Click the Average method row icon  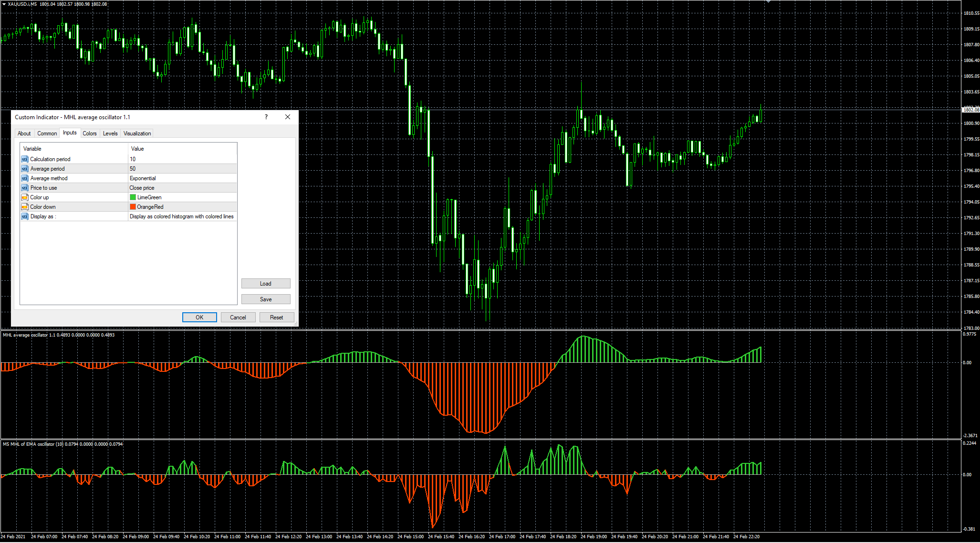coord(25,178)
